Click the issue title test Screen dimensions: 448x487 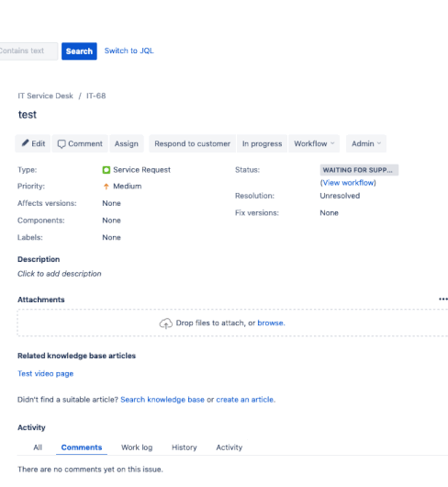(x=28, y=115)
